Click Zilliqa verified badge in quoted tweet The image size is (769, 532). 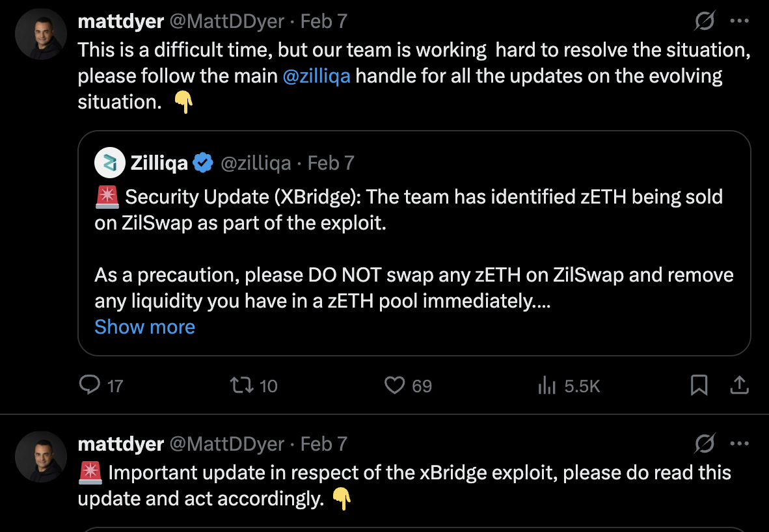pos(204,163)
